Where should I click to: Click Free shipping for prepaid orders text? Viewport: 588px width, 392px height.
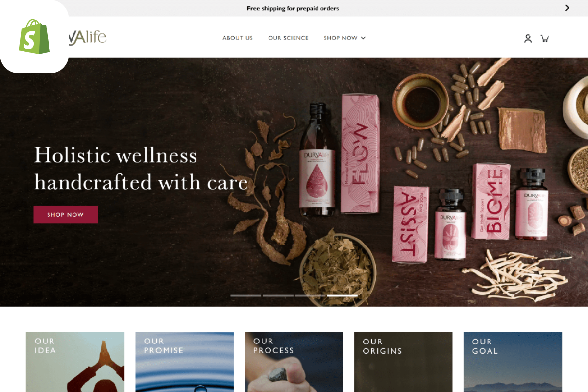[293, 8]
